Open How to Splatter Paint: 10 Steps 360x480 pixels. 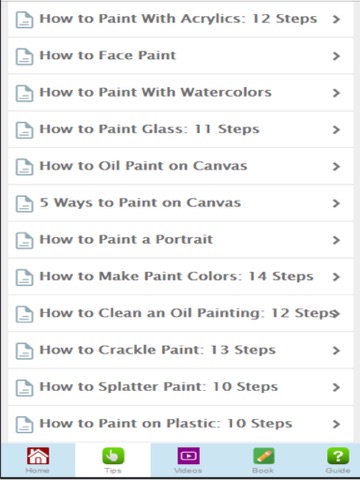tap(180, 387)
